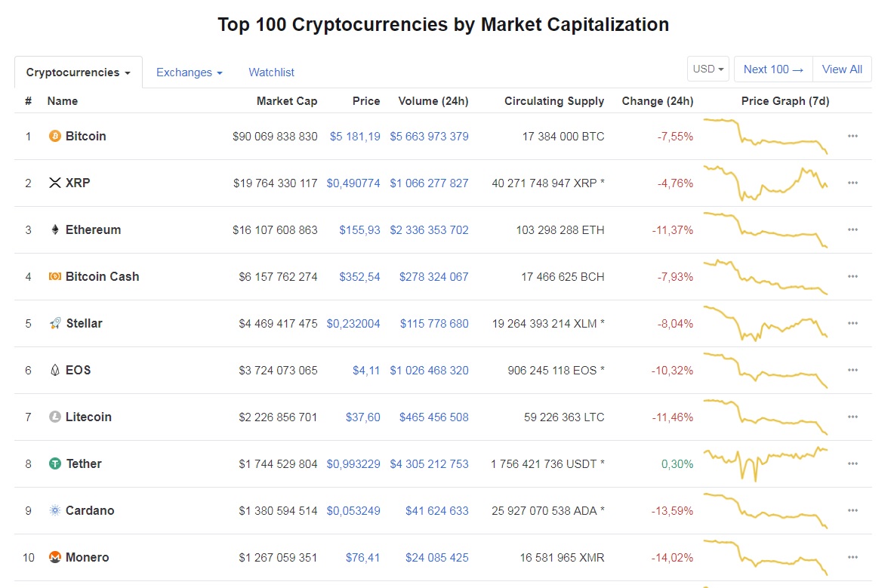This screenshot has width=894, height=588.
Task: Click the View All link
Action: (x=842, y=69)
